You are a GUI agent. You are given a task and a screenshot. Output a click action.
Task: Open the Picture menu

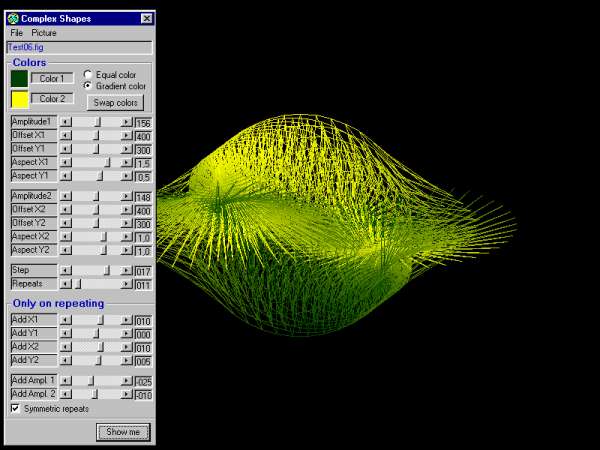click(44, 33)
